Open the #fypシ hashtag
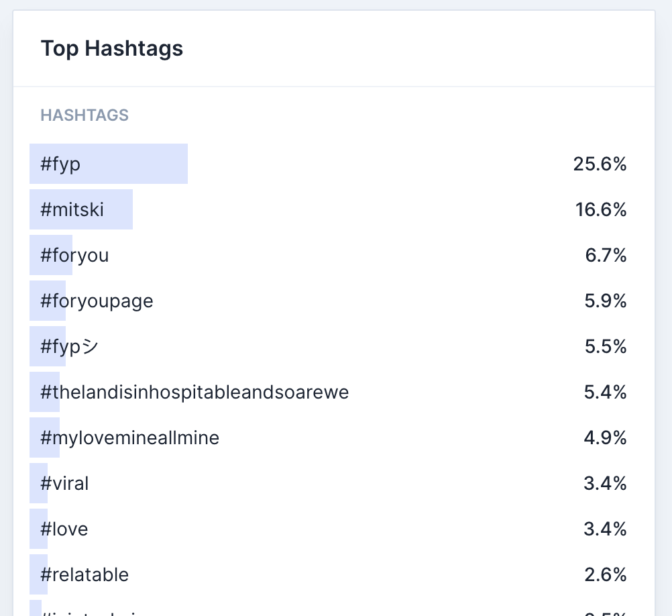This screenshot has width=672, height=616. click(70, 346)
